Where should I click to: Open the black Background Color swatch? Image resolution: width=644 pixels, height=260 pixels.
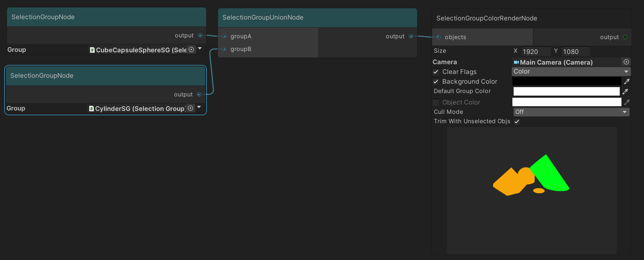coord(566,82)
